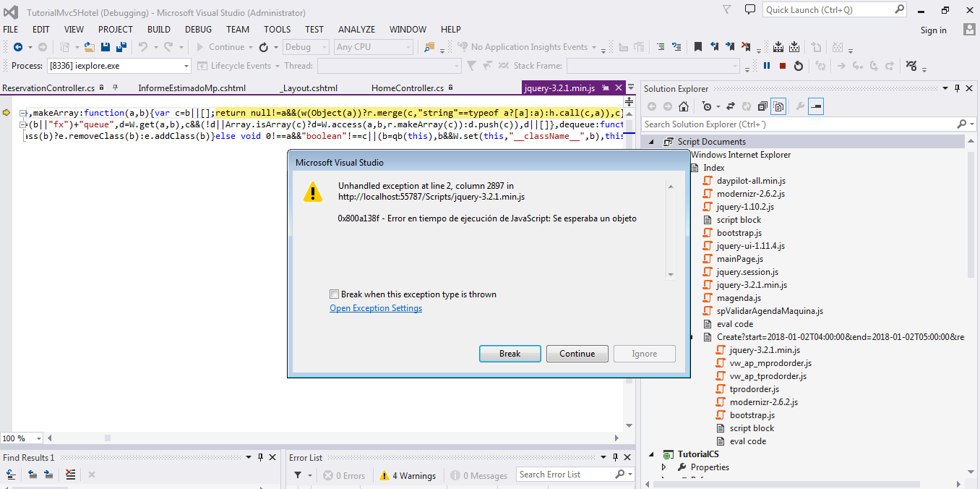
Task: Collapse Script Documents node
Action: tap(651, 142)
